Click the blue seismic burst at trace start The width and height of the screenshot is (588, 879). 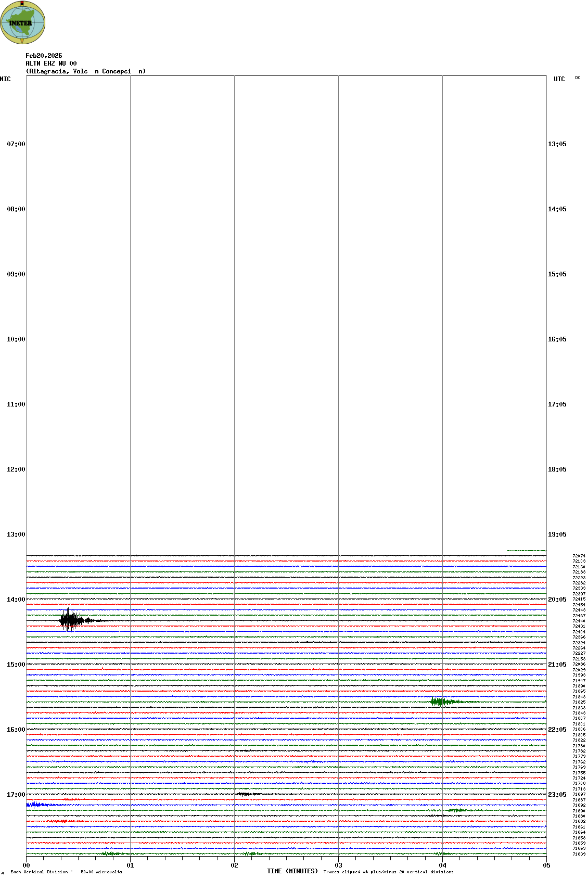(35, 805)
